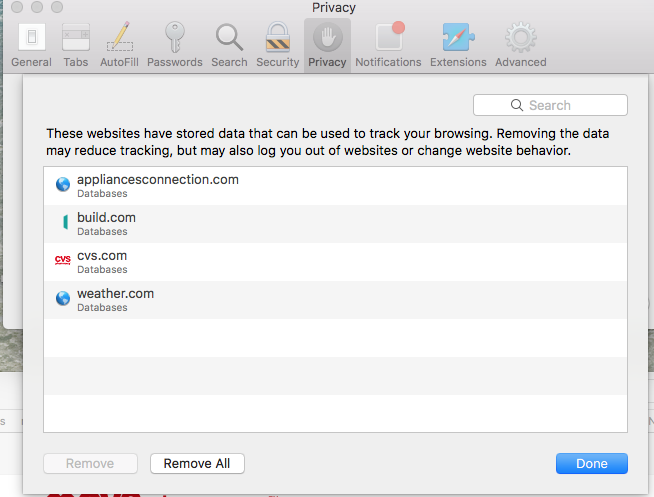Click the Remove button
The width and height of the screenshot is (654, 497).
(x=90, y=464)
